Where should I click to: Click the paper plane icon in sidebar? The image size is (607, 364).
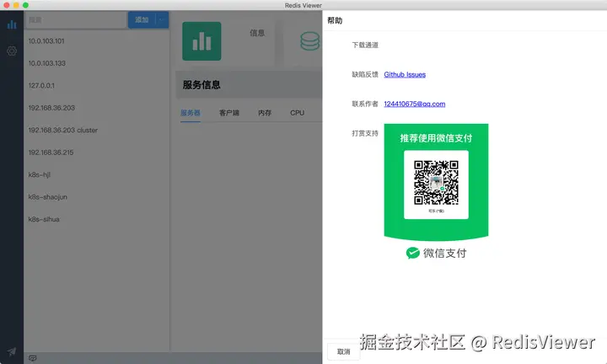(12, 351)
